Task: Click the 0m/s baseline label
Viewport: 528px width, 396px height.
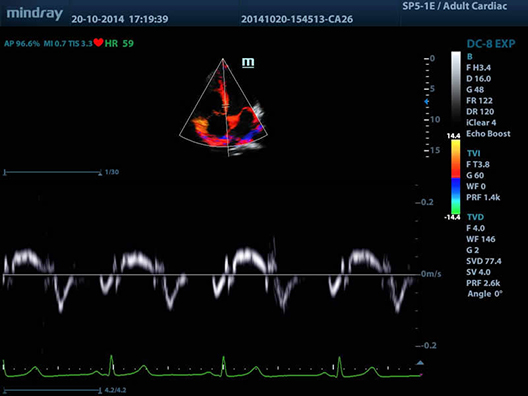Action: click(431, 274)
